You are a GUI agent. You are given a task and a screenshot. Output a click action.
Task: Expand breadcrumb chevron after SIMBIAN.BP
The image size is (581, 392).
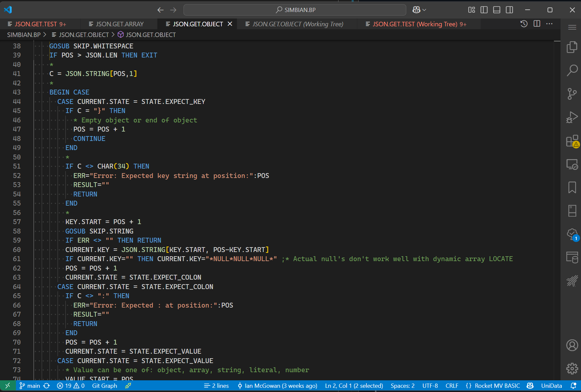coord(45,34)
